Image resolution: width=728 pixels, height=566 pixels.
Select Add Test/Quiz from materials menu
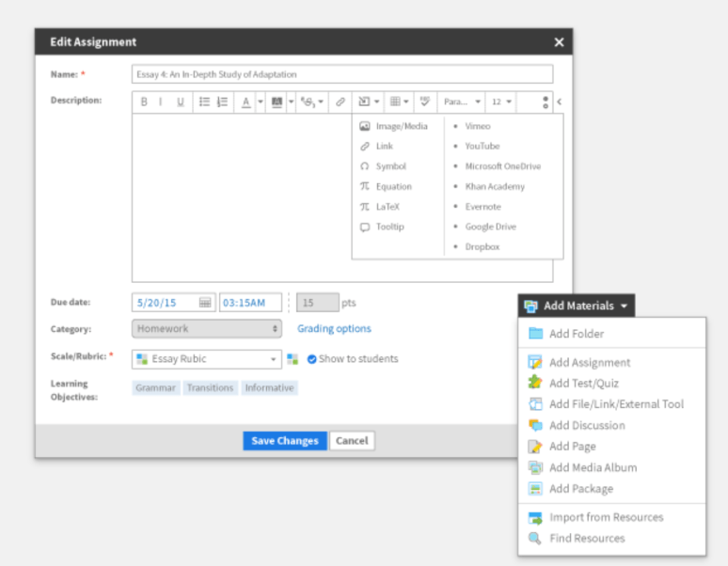[x=583, y=384]
